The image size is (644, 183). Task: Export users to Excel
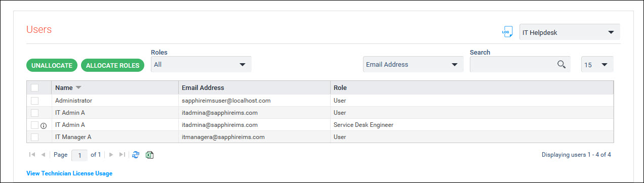[150, 155]
